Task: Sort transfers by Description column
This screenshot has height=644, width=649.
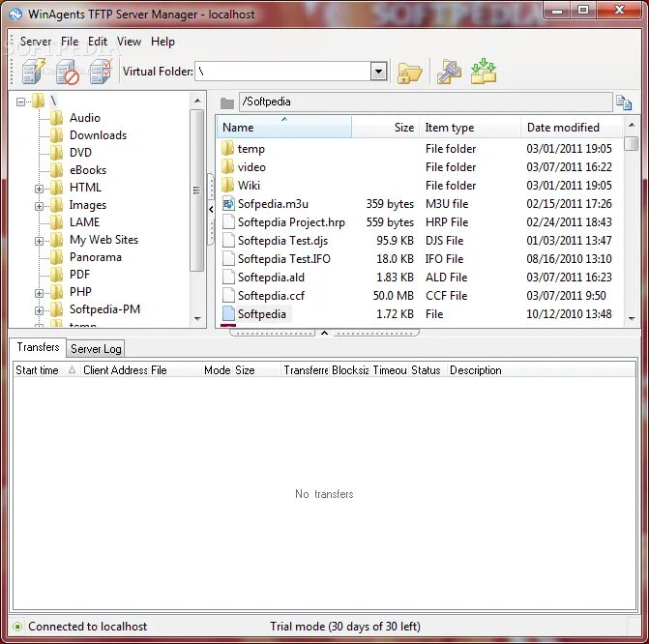Action: 542,370
